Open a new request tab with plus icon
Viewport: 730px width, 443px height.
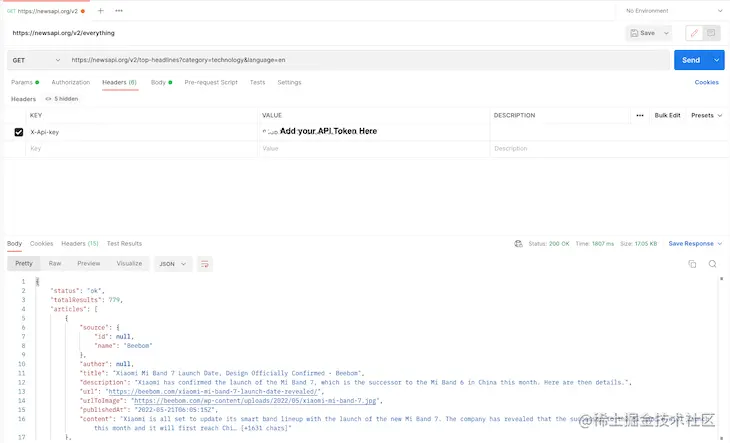pos(101,11)
